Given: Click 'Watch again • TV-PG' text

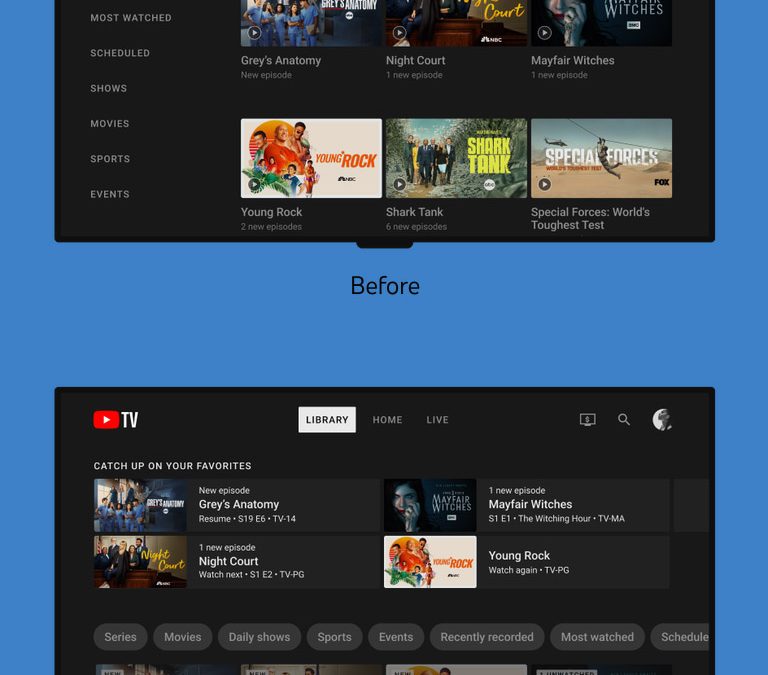Looking at the screenshot, I should pyautogui.click(x=529, y=570).
